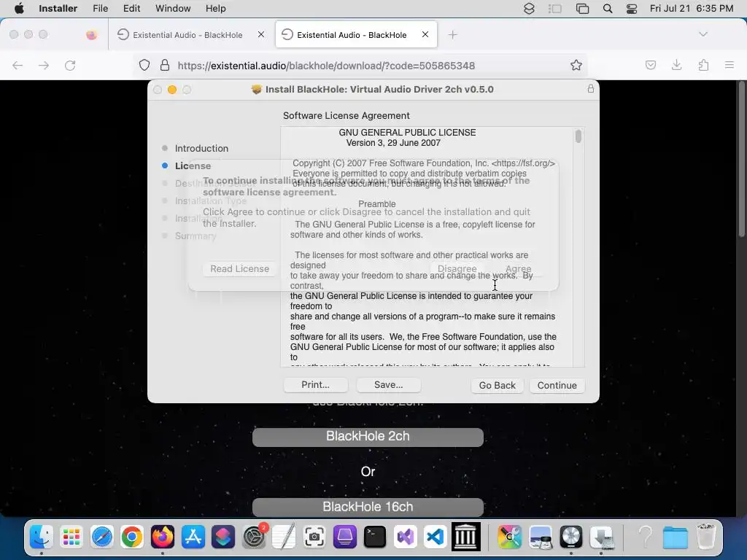
Task: Close the active Existential Audio tab
Action: point(425,34)
